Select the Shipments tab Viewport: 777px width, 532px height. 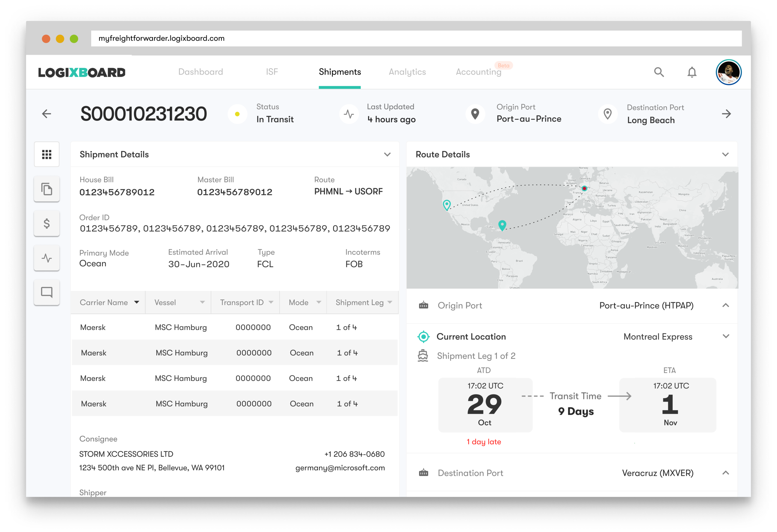coord(340,72)
